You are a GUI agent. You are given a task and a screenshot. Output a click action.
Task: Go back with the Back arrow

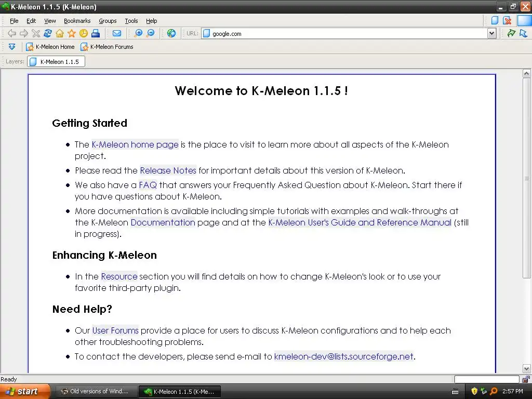tap(12, 33)
